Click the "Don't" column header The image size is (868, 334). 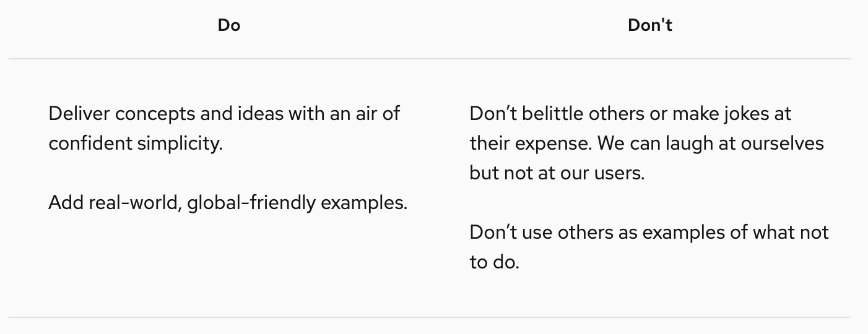pos(649,25)
